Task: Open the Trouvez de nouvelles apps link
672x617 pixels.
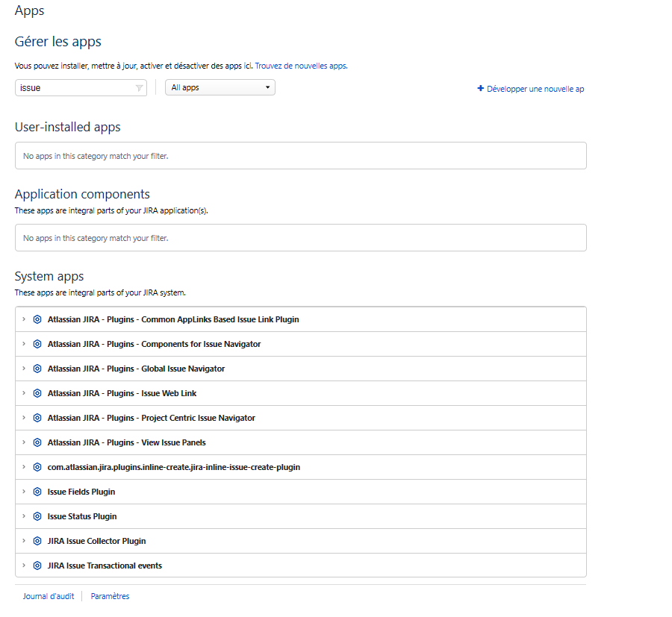Action: coord(302,66)
